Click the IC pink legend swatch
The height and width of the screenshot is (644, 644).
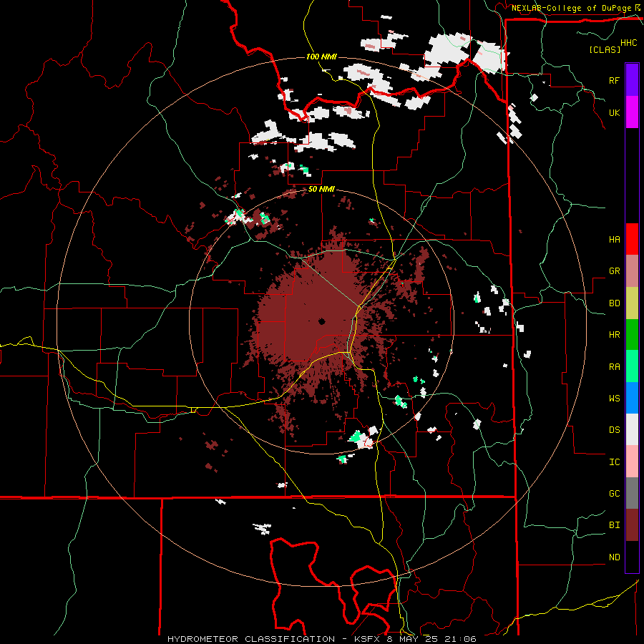(x=632, y=462)
